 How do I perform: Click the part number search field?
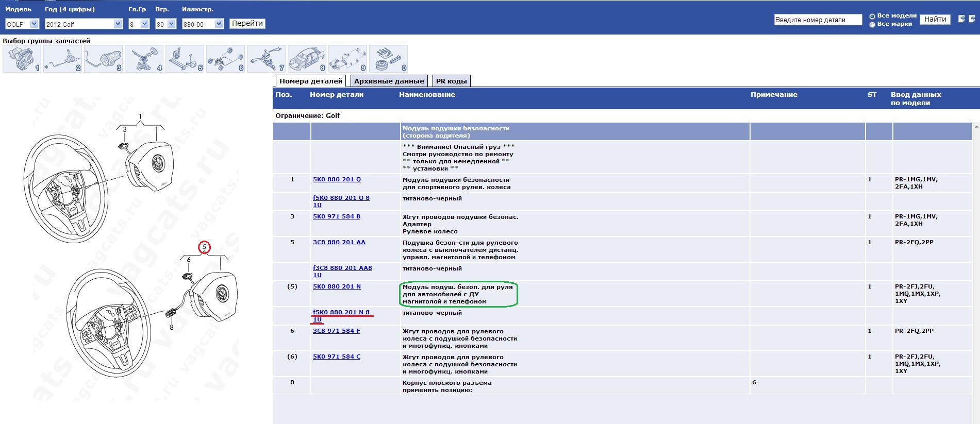[x=818, y=20]
